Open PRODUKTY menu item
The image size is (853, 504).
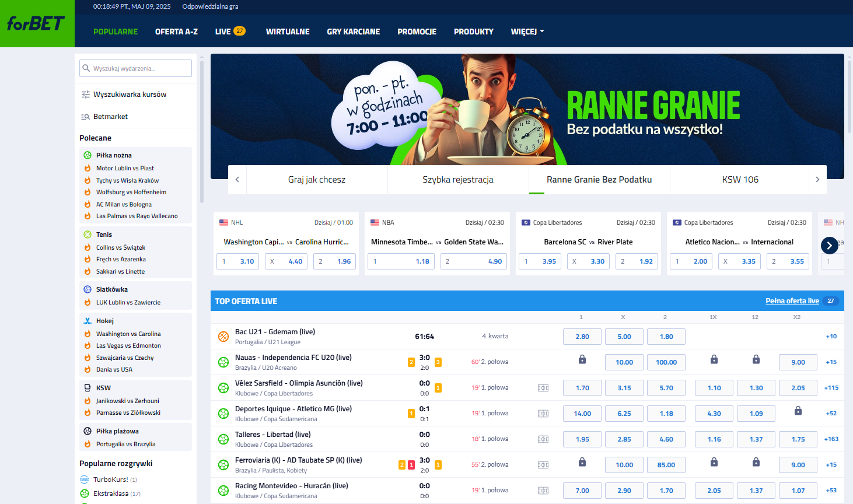[474, 32]
